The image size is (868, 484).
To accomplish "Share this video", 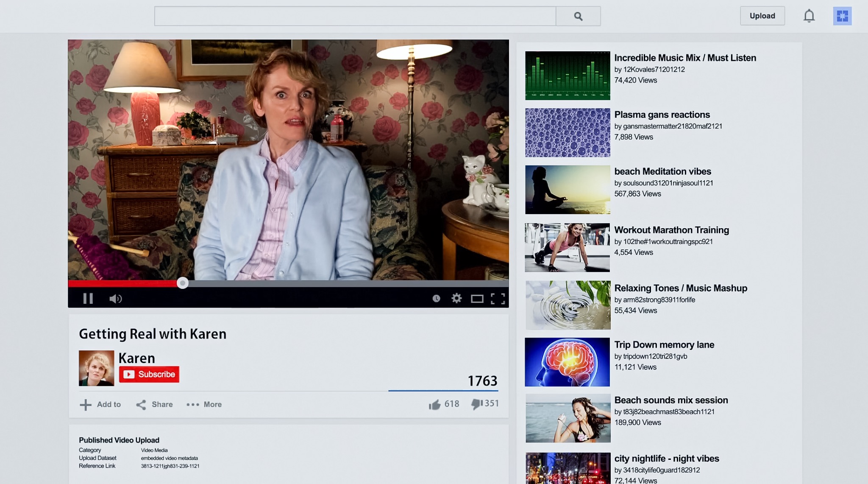I will coord(154,405).
